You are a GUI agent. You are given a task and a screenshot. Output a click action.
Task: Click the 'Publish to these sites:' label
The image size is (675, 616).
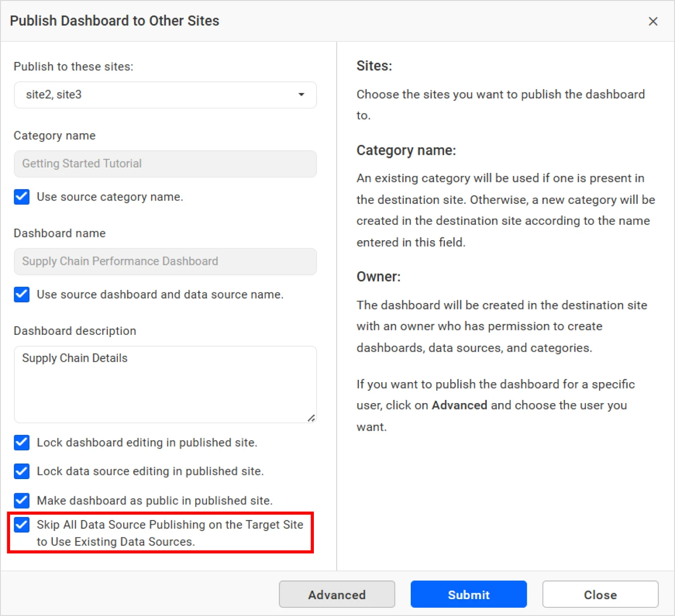pyautogui.click(x=74, y=66)
